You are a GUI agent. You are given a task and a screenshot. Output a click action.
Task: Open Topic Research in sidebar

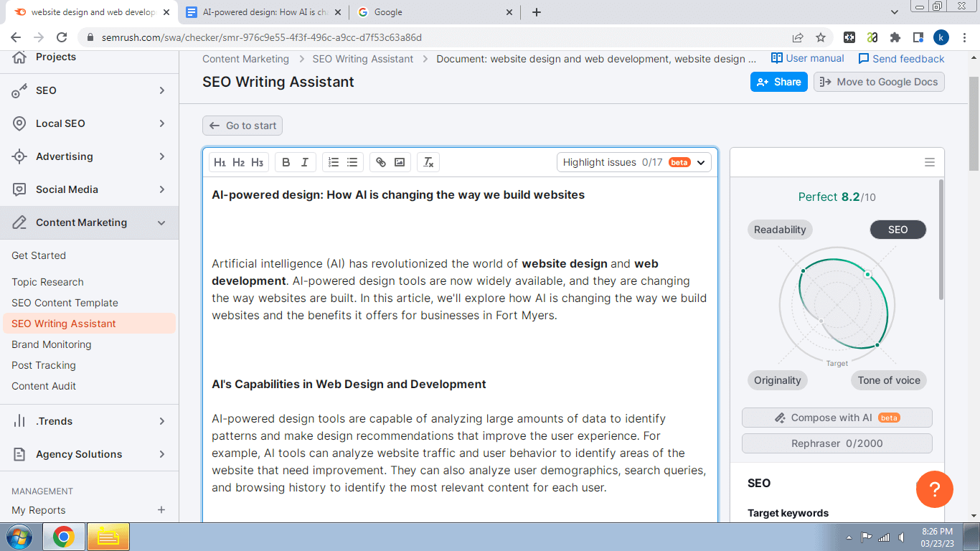tap(47, 282)
